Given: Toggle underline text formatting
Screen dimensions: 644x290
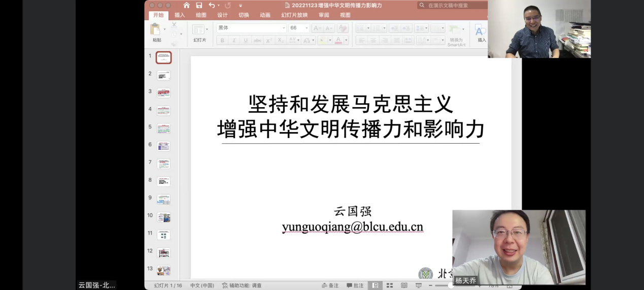Looking at the screenshot, I should 246,41.
